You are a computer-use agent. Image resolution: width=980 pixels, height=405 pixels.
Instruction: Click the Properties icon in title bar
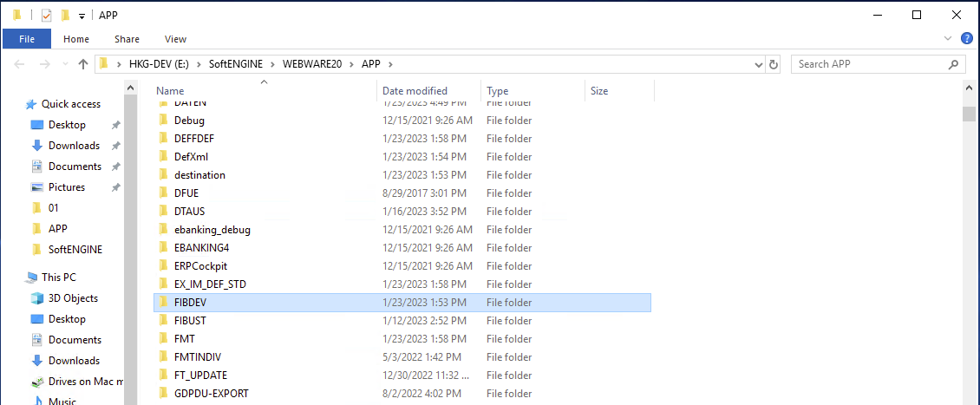pyautogui.click(x=47, y=16)
